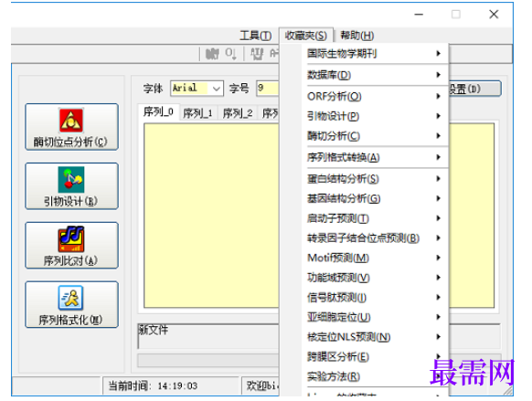Viewport: 532px width, 401px height.
Task: Select 跨膜区分析(E) menu entry
Action: tap(375, 356)
